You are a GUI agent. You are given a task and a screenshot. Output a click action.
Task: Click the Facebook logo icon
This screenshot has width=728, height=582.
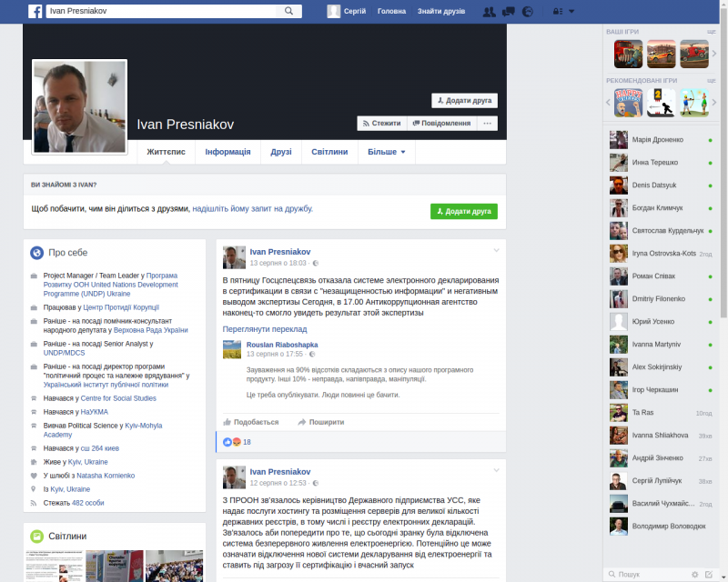[x=35, y=11]
